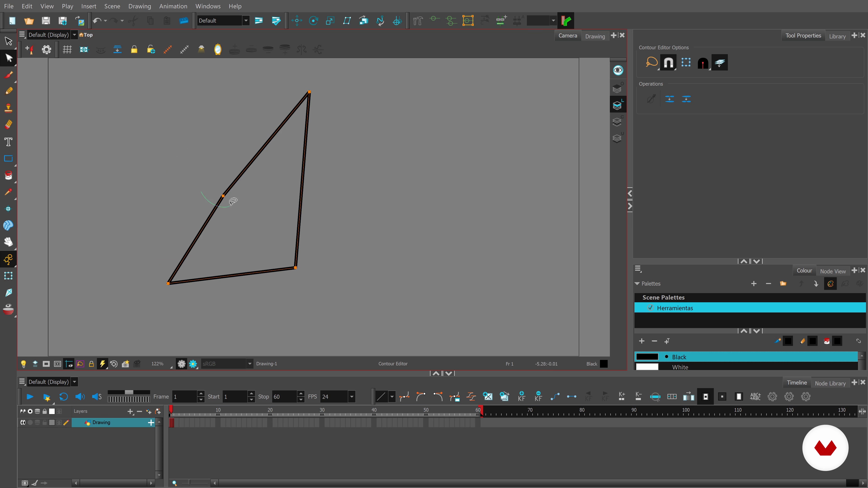
Task: Toggle Apply to Line and Colour Art option
Action: pos(720,62)
